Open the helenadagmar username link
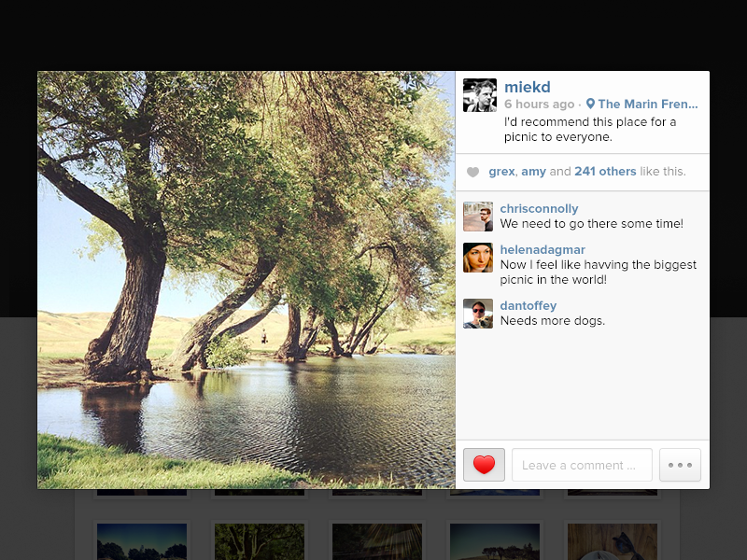Viewport: 747px width, 560px height. [x=543, y=250]
